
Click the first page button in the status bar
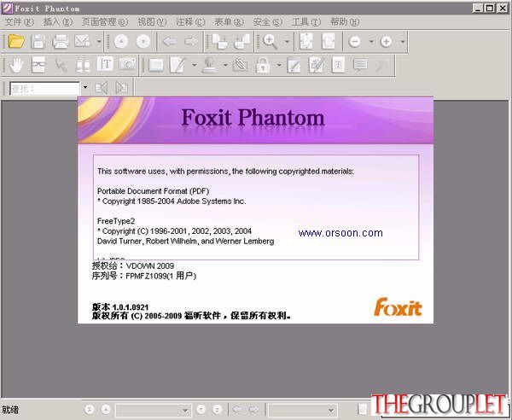coord(89,409)
